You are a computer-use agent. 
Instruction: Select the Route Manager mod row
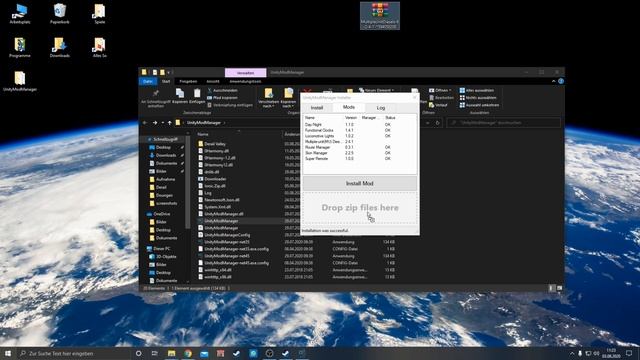(359, 147)
